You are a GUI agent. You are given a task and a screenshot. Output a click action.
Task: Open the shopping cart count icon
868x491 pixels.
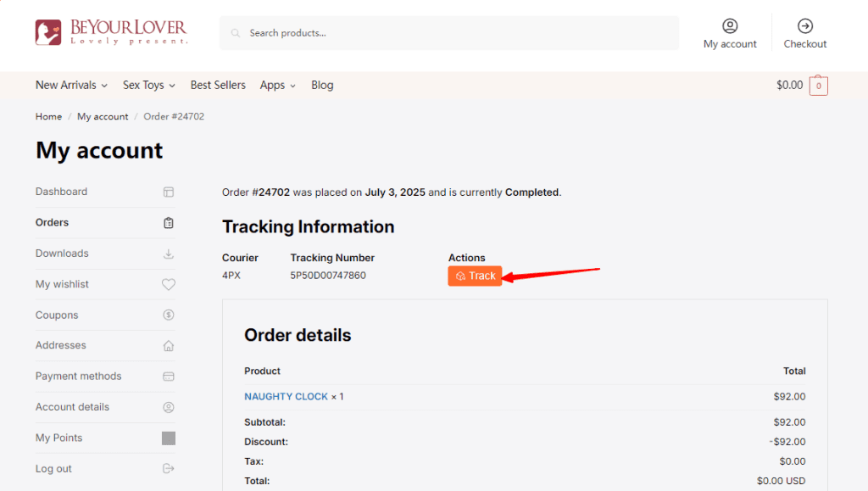pos(818,86)
